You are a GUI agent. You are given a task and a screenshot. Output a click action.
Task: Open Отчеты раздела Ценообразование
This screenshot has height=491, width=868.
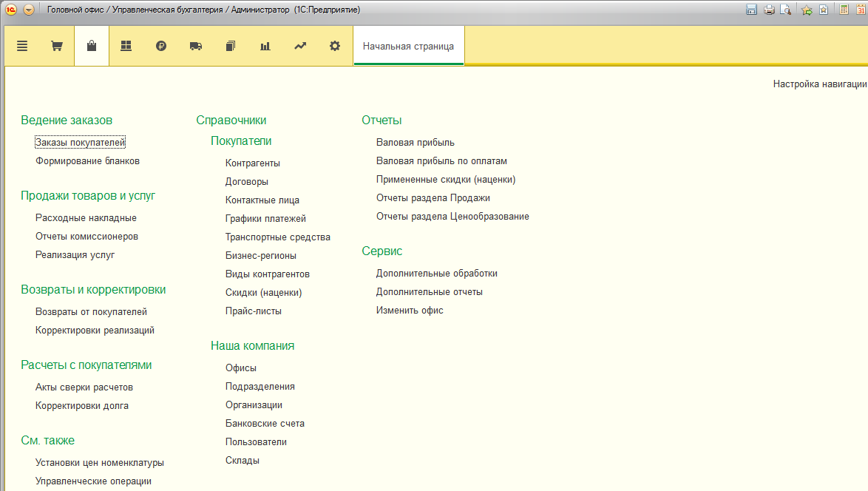452,217
